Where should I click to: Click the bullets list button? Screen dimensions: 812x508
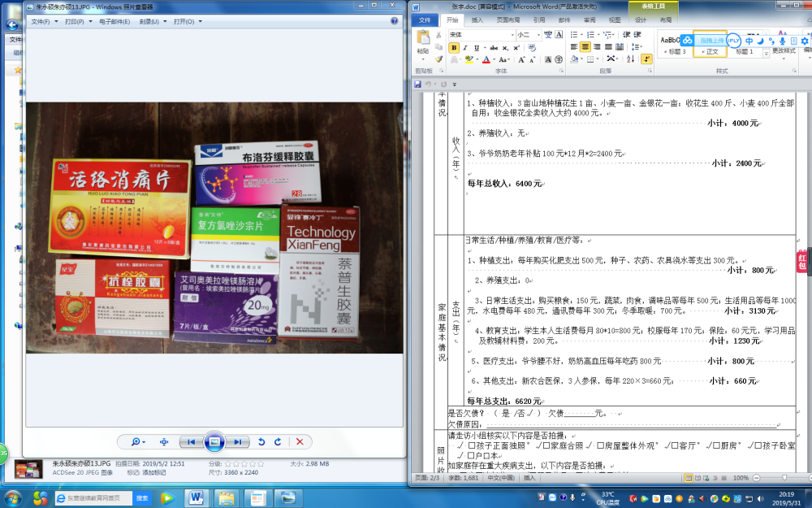574,35
